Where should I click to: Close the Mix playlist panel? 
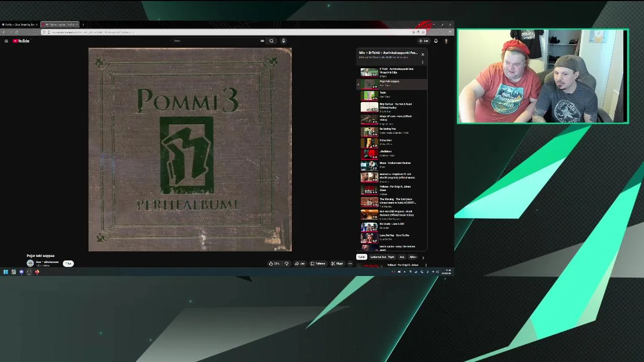[423, 54]
